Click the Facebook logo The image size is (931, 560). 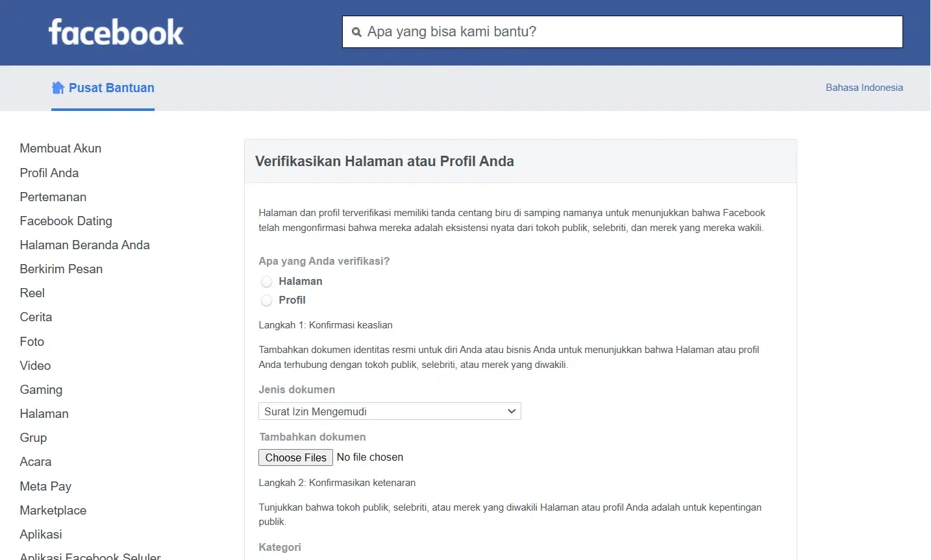coord(116,31)
